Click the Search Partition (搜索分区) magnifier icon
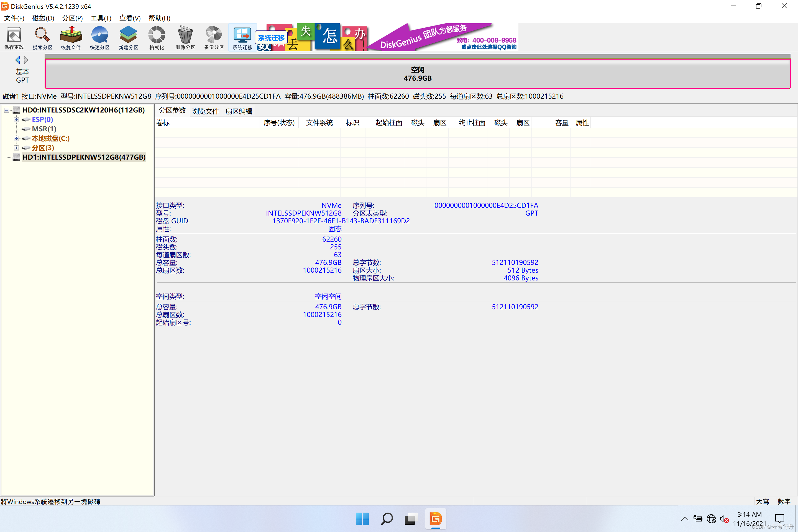 42,38
